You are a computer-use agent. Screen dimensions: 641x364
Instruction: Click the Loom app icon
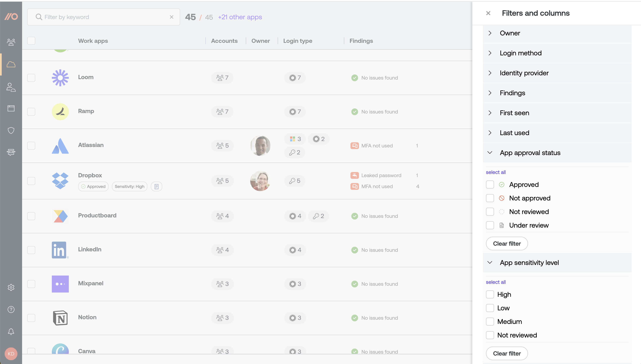click(x=60, y=77)
